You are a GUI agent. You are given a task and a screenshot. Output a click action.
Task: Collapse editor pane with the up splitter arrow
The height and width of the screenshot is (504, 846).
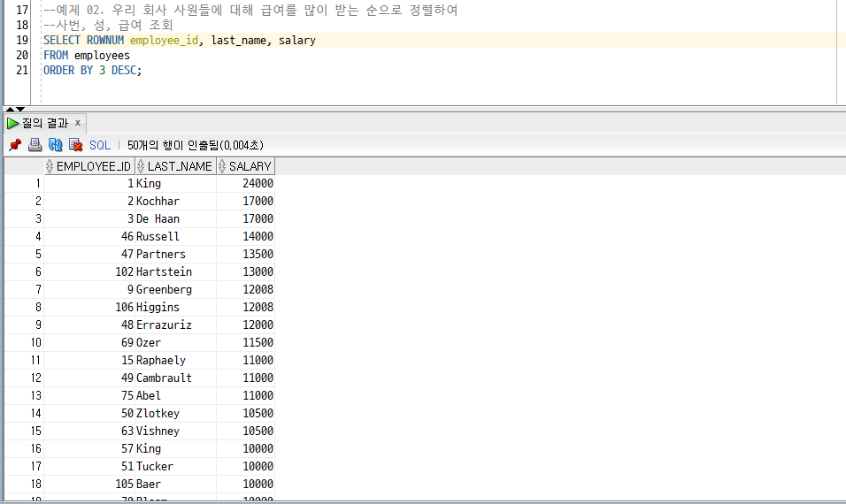10,109
